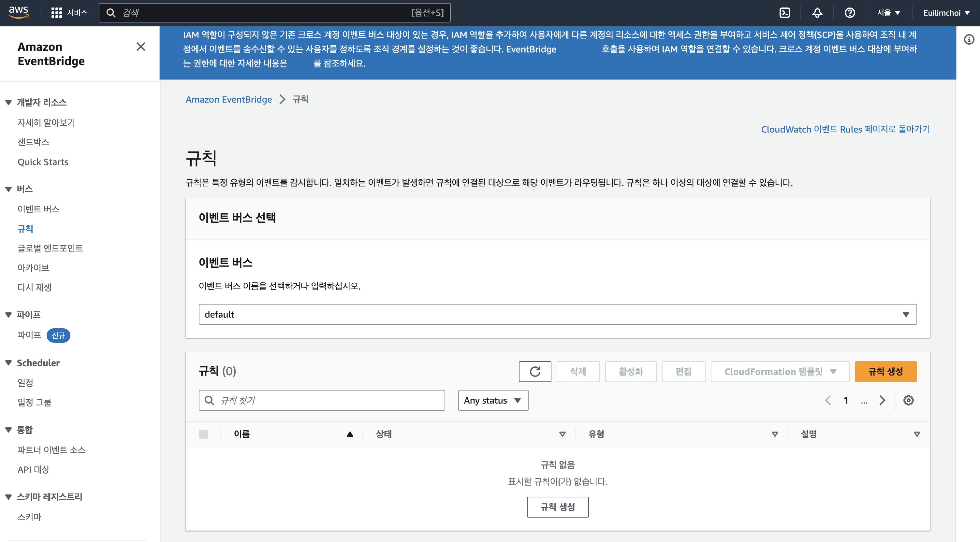Go to previous page of rules
The height and width of the screenshot is (542, 980).
click(827, 400)
